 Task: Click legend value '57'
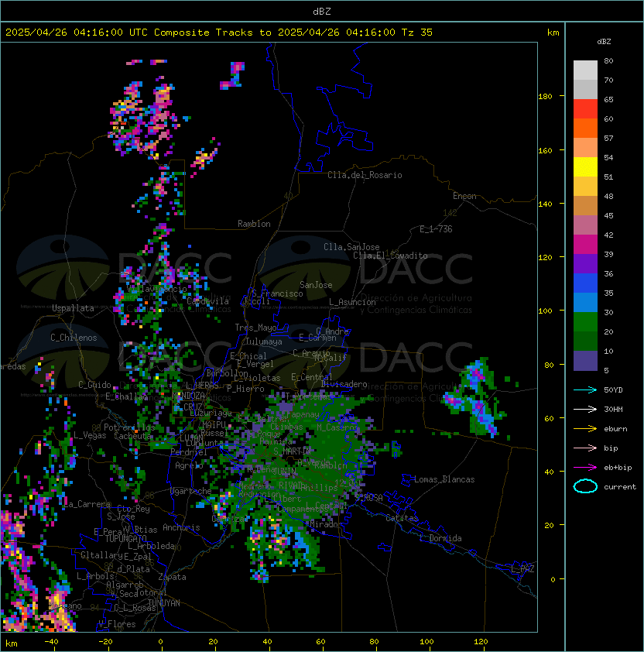(608, 138)
